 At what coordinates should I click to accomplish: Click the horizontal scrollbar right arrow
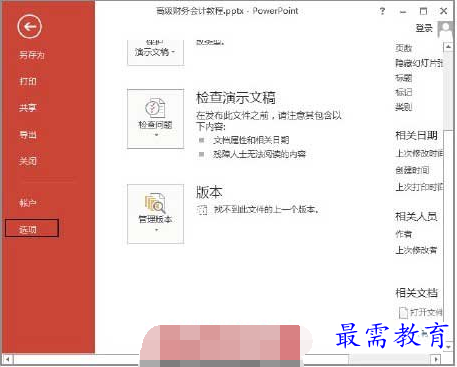pyautogui.click(x=436, y=359)
